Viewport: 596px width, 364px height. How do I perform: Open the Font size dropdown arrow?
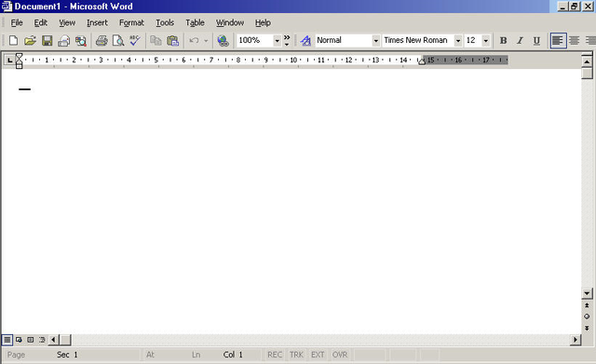485,40
